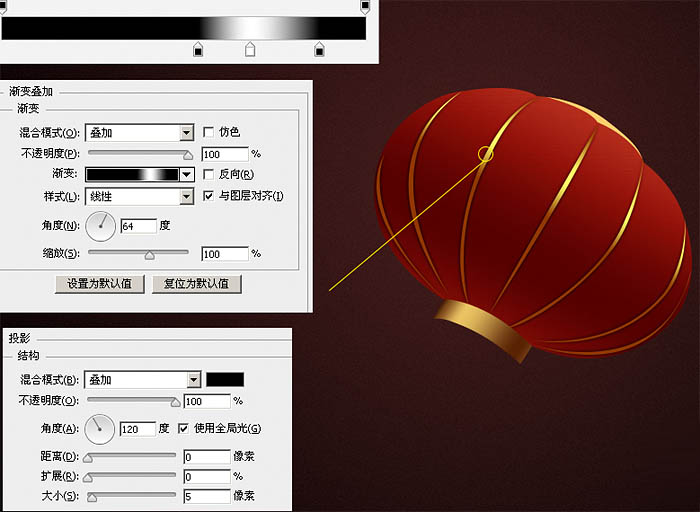Click the 扩展 slider
This screenshot has width=700, height=512.
click(131, 476)
